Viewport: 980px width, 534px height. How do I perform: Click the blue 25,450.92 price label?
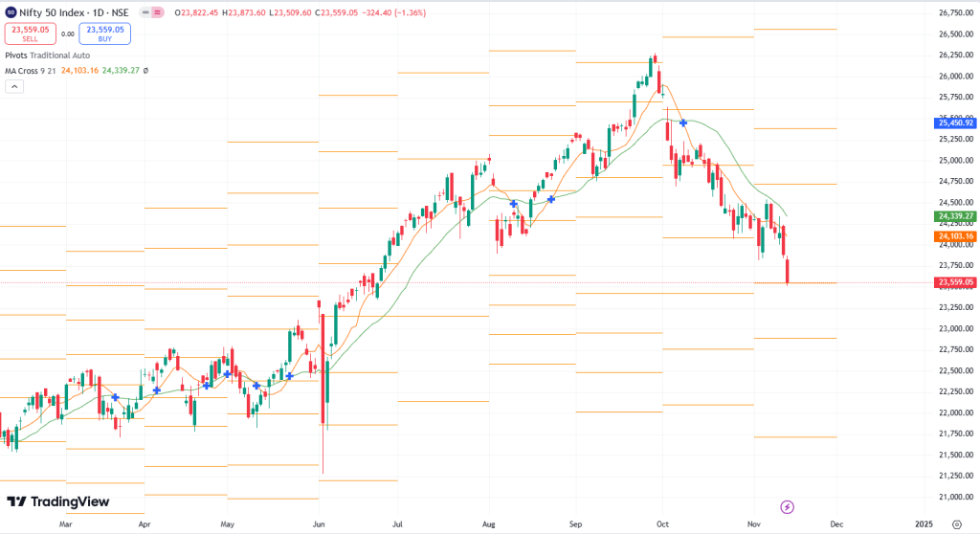click(956, 122)
